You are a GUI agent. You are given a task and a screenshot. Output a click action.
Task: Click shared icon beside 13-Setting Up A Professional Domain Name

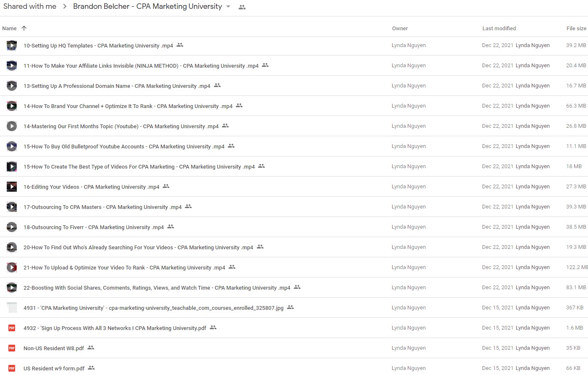[x=217, y=85]
